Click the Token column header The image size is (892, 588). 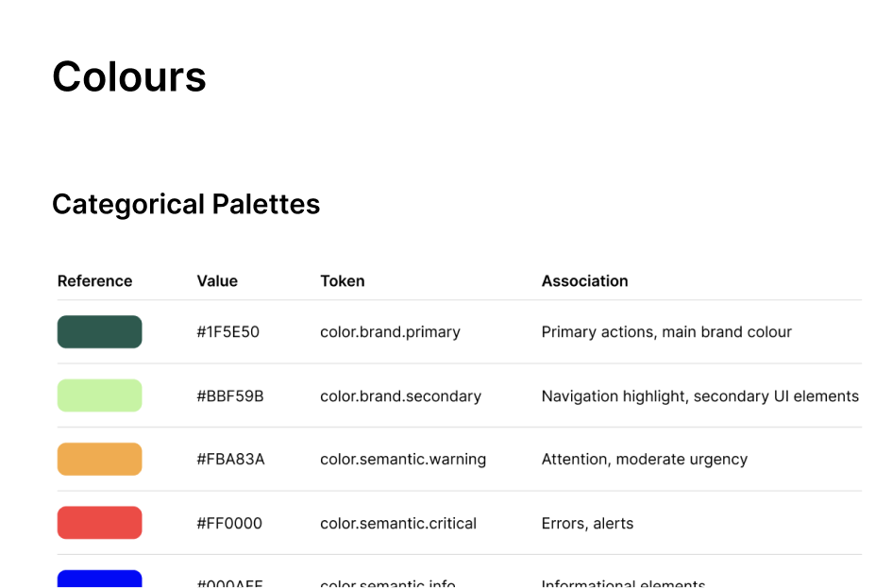coord(342,281)
